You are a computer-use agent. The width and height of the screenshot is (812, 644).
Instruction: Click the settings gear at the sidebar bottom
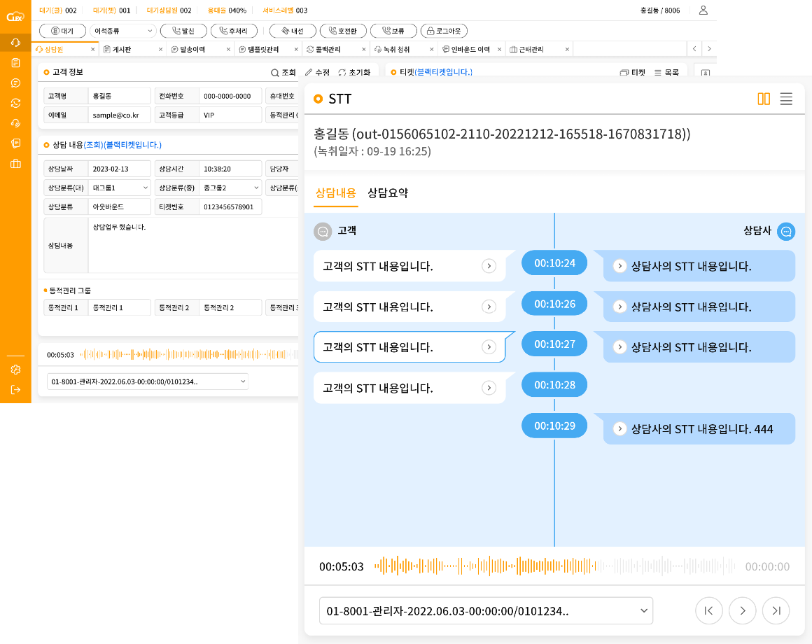point(15,370)
